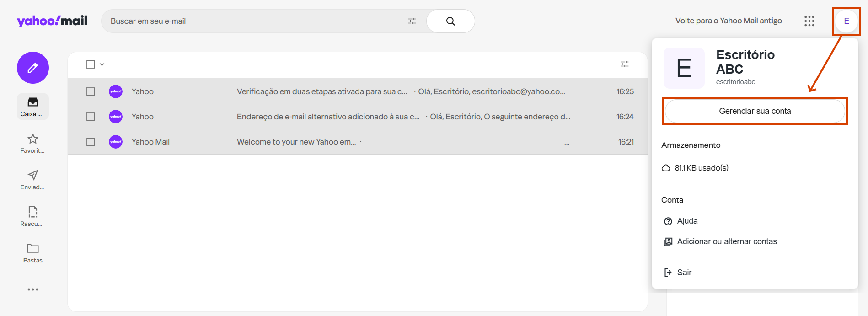Click the Escritório ABC account name

tap(745, 62)
